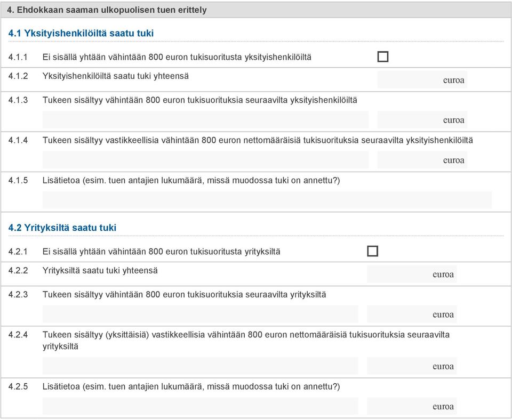Click the 4.1.2 total euro amount field
The height and width of the screenshot is (420, 512).
[x=422, y=79]
